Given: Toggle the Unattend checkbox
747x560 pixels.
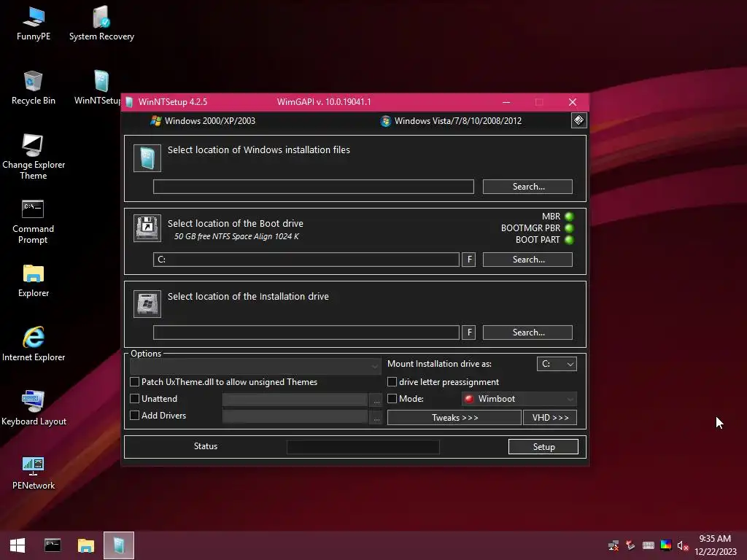Looking at the screenshot, I should pos(135,399).
